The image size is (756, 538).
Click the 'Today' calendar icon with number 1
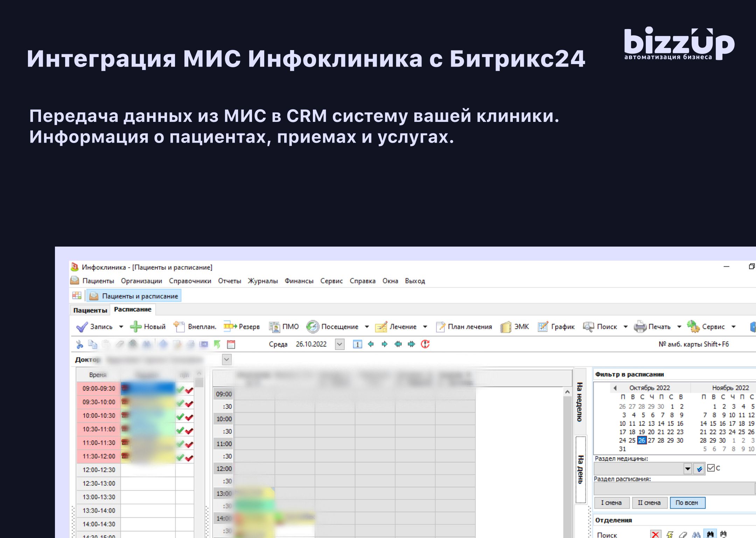pos(357,344)
